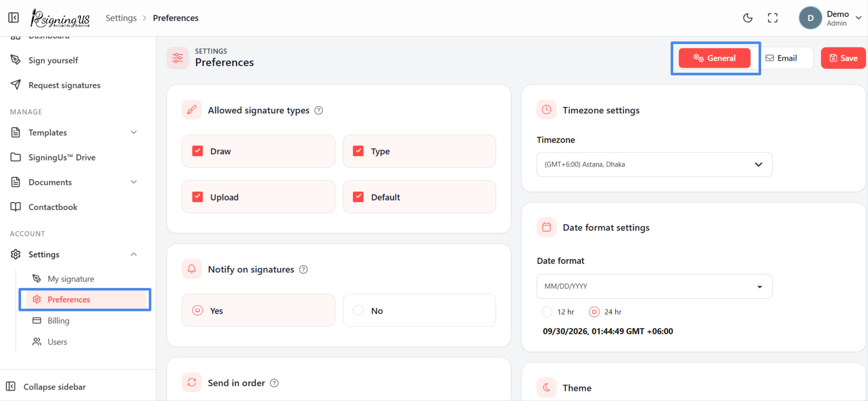The image size is (868, 401).
Task: Show help for Allowed signature types
Action: [x=318, y=110]
